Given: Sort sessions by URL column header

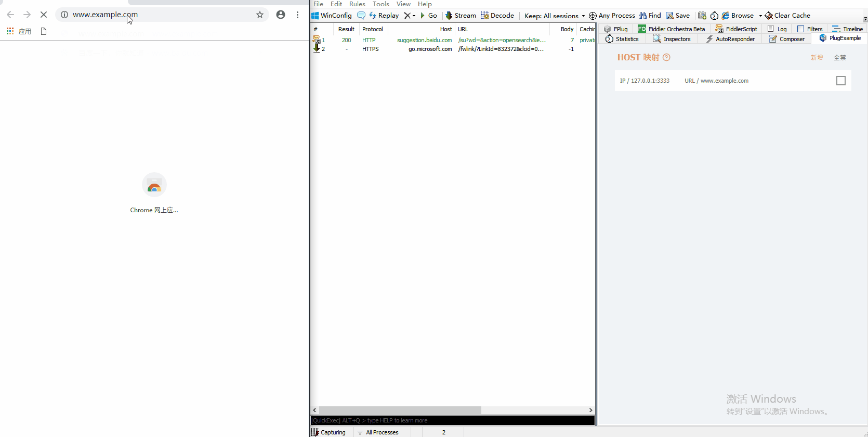Looking at the screenshot, I should pos(502,29).
